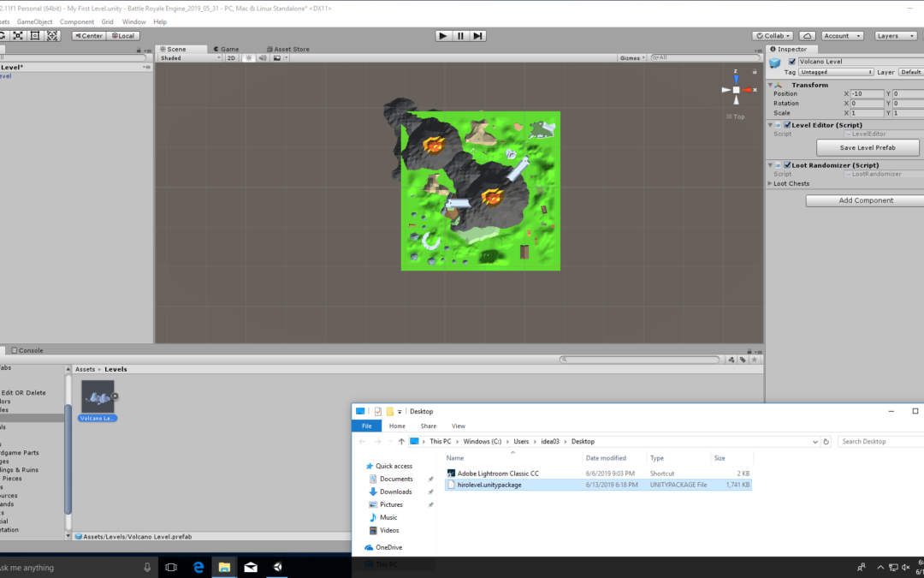Open the Gizmos dropdown

[x=632, y=58]
